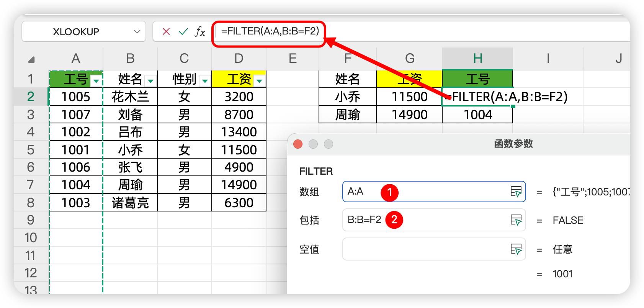This screenshot has height=308, width=644.
Task: Open Insert Function via the fx icon
Action: click(x=200, y=31)
